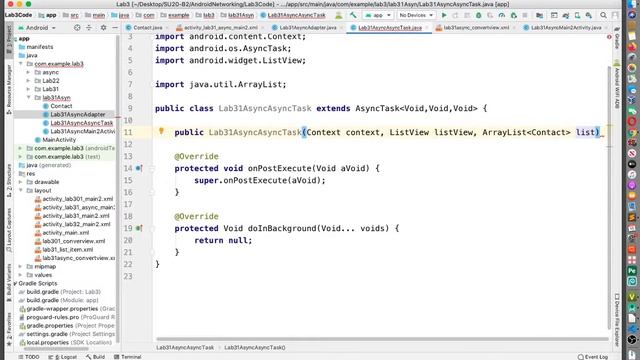Open Favorites side tab

pyautogui.click(x=9, y=329)
